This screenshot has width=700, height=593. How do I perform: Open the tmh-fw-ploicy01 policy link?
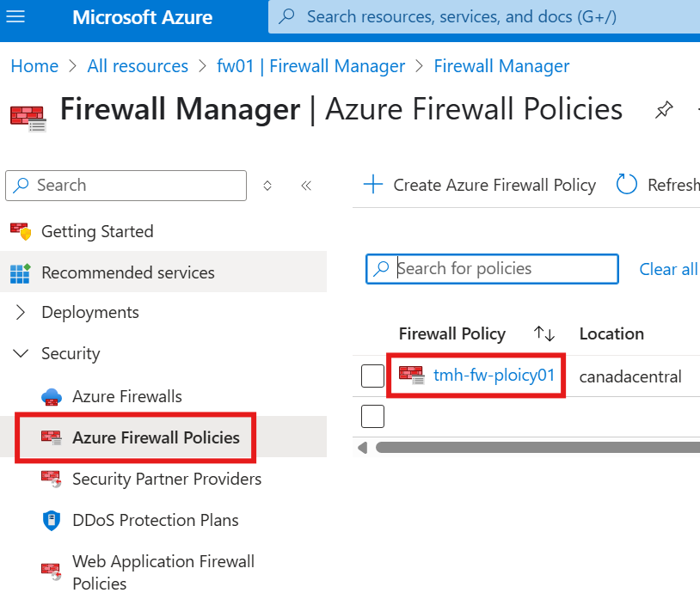point(494,376)
